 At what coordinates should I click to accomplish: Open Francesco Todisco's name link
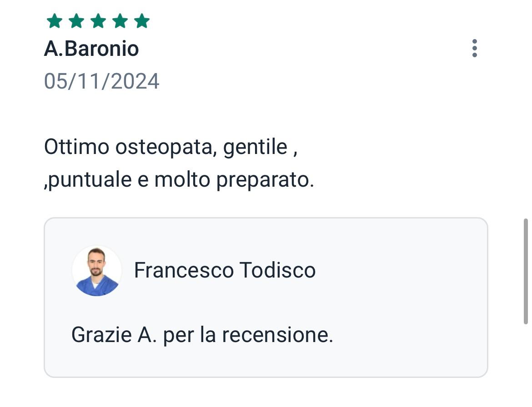pyautogui.click(x=225, y=270)
